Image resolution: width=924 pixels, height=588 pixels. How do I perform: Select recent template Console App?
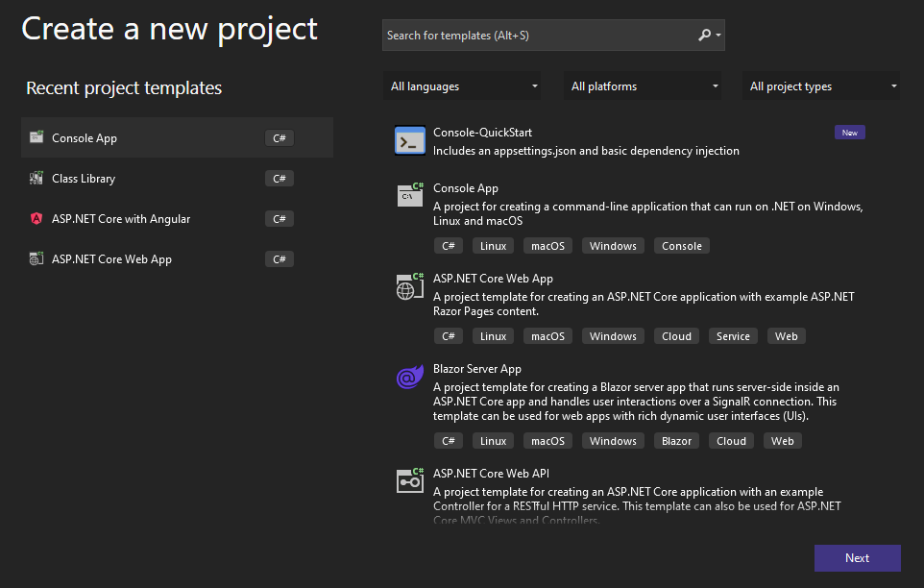177,137
